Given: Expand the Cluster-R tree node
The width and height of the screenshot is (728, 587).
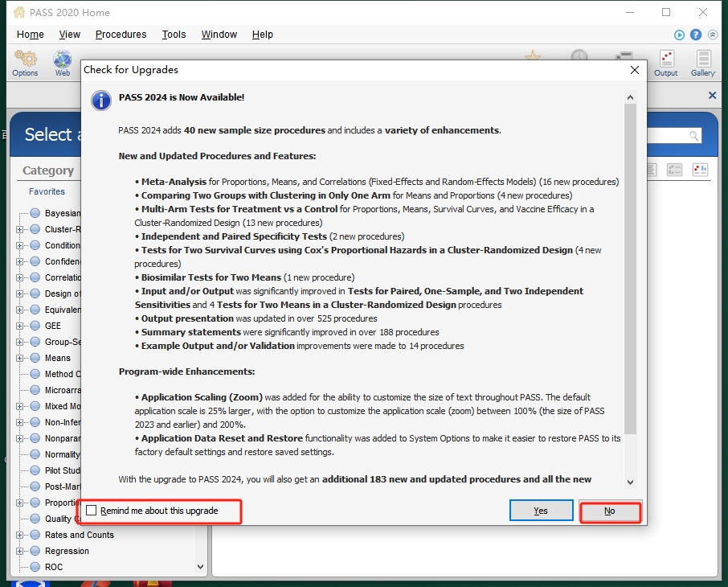Looking at the screenshot, I should 19,229.
